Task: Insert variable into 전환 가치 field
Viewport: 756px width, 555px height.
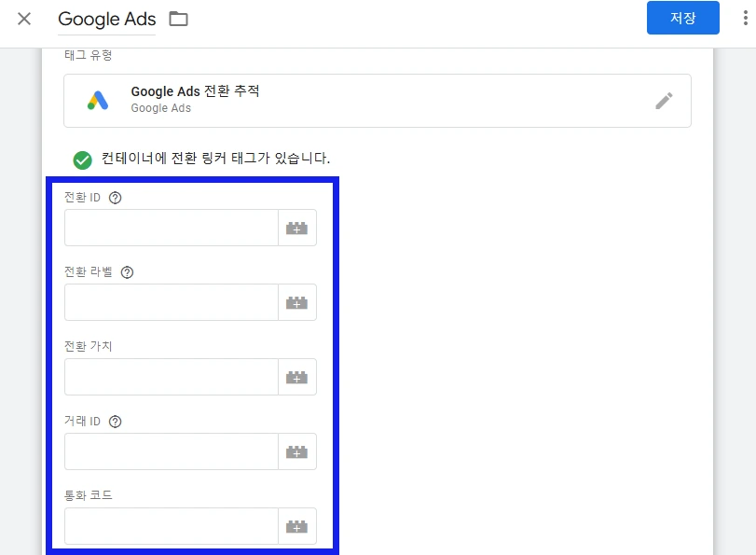Action: [x=297, y=377]
